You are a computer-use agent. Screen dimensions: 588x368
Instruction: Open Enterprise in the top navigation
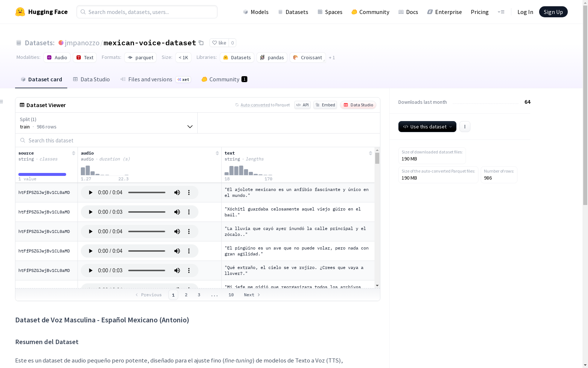[445, 12]
